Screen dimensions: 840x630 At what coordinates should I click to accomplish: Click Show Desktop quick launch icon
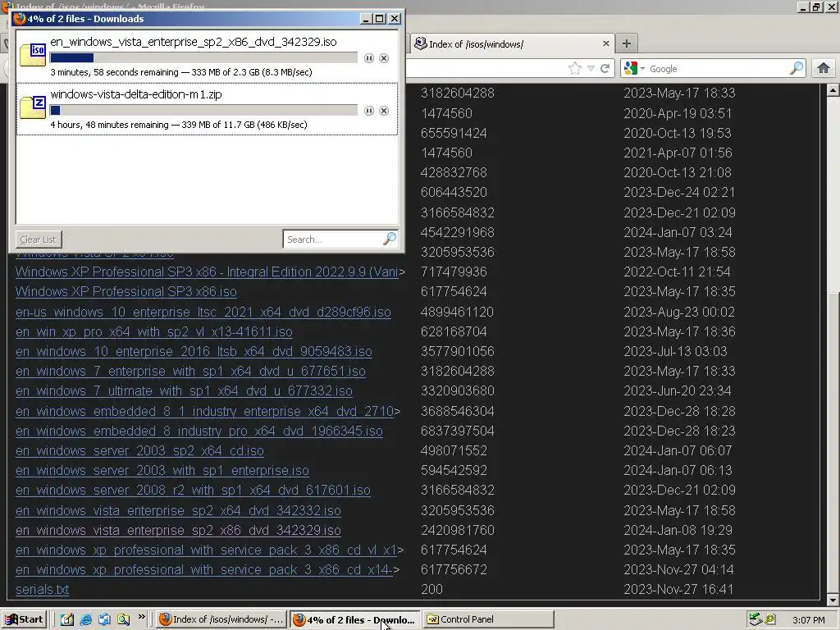click(67, 620)
